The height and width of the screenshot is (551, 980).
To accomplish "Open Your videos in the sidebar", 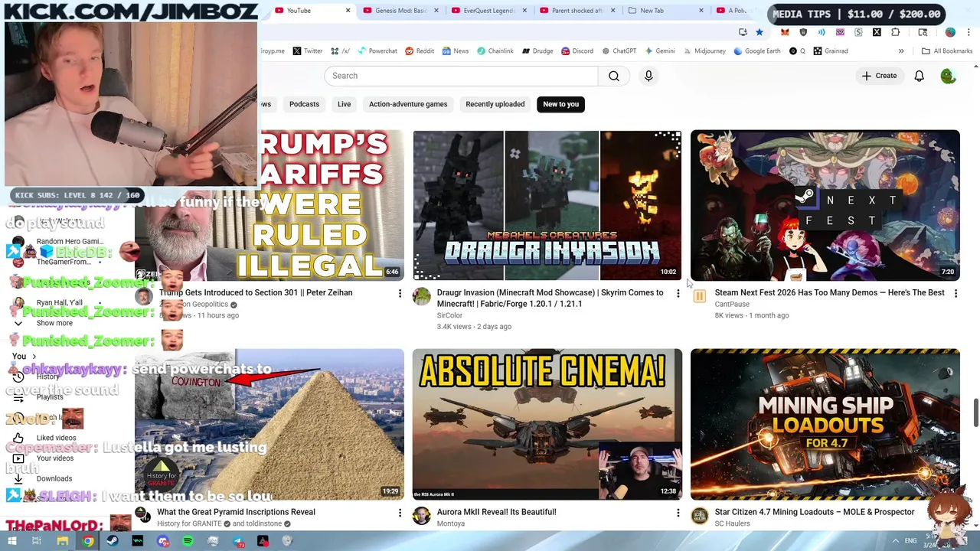I will [x=55, y=458].
